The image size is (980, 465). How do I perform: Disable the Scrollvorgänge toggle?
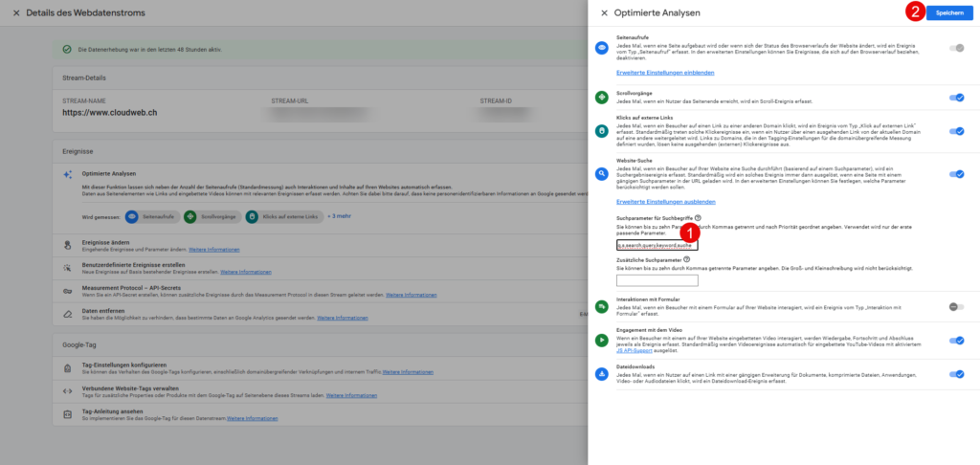pyautogui.click(x=955, y=97)
